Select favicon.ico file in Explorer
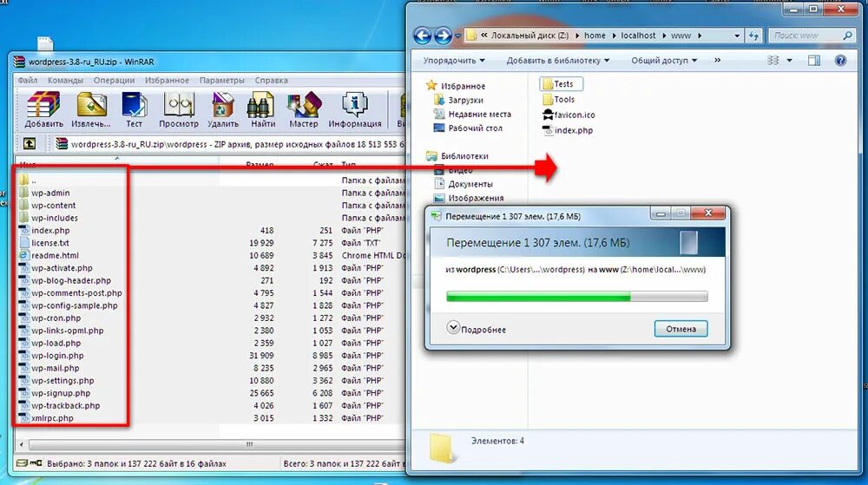Screen dimensions: 868x485 [x=569, y=115]
